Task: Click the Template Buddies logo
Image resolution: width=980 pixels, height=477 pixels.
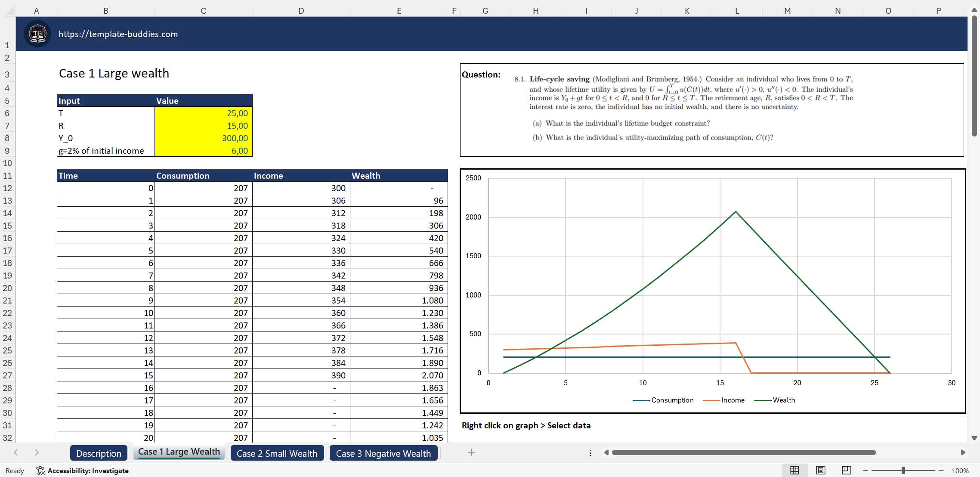Action: 37,34
